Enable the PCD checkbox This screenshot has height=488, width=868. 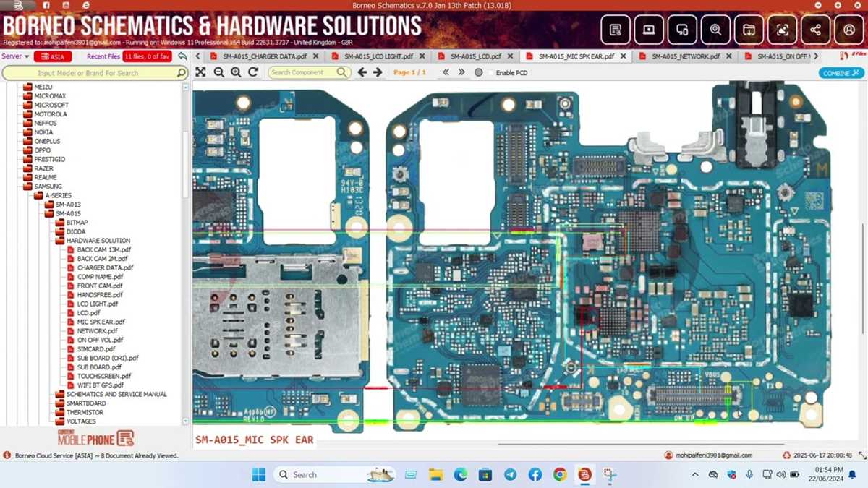pos(491,73)
